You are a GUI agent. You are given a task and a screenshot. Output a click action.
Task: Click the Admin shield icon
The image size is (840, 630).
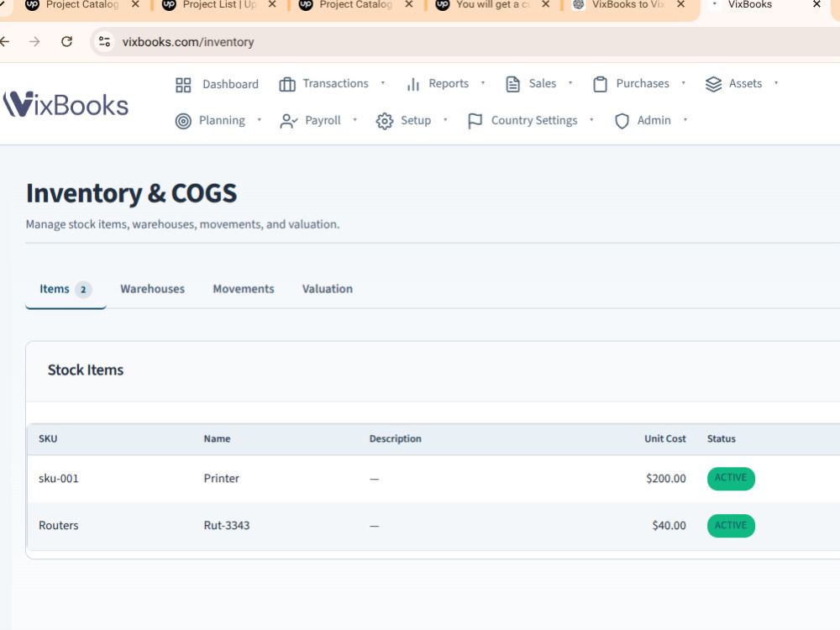coord(622,121)
